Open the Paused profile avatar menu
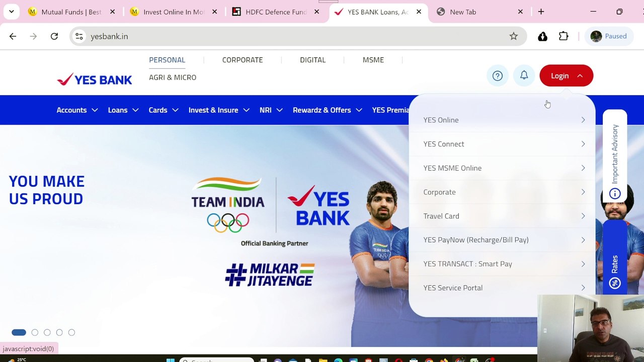The width and height of the screenshot is (644, 362). click(x=609, y=36)
